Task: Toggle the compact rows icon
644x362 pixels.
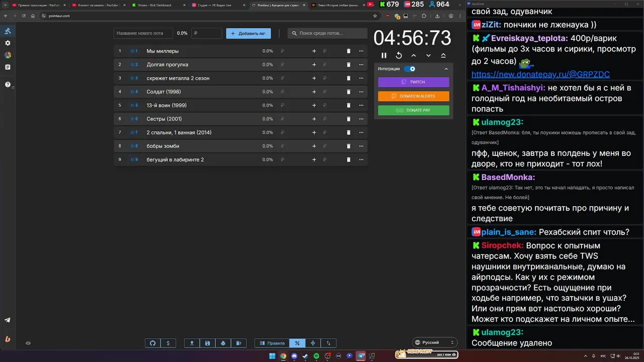Action: click(x=313, y=343)
